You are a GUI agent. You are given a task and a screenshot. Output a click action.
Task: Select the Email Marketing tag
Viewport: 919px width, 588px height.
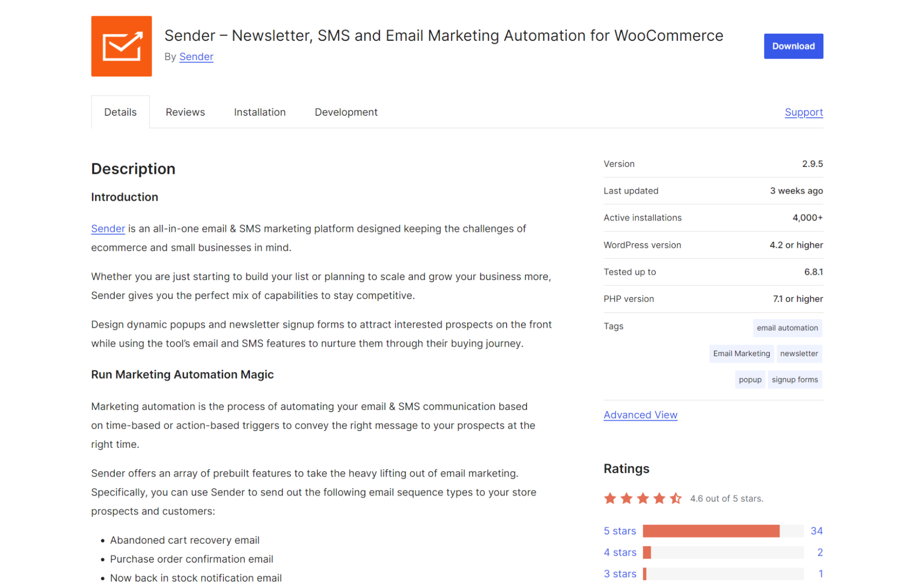tap(742, 354)
